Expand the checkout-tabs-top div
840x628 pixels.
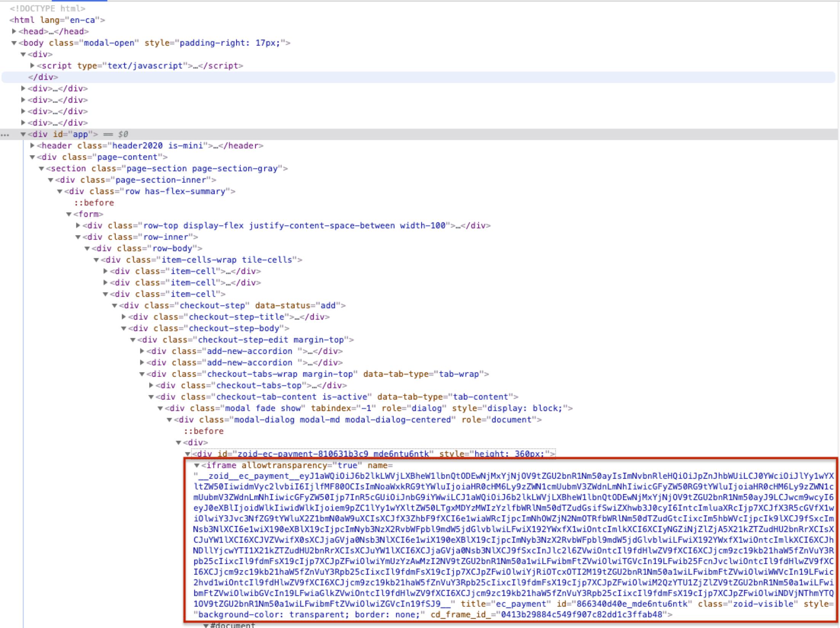[x=151, y=385]
